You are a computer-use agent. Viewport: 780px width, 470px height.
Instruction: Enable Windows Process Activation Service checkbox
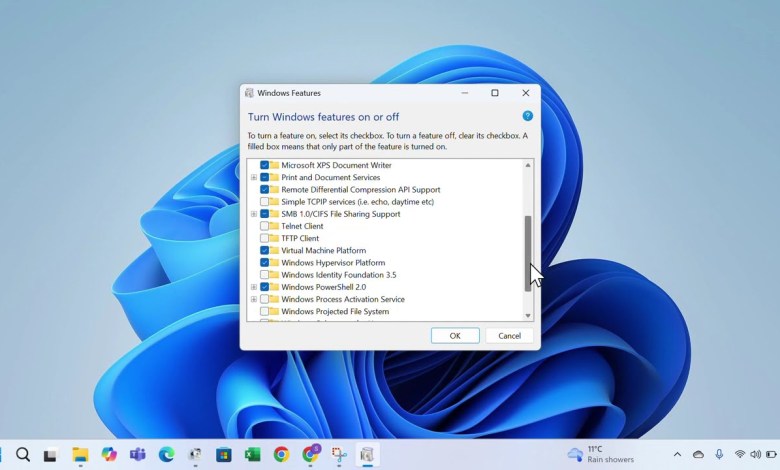click(x=265, y=299)
